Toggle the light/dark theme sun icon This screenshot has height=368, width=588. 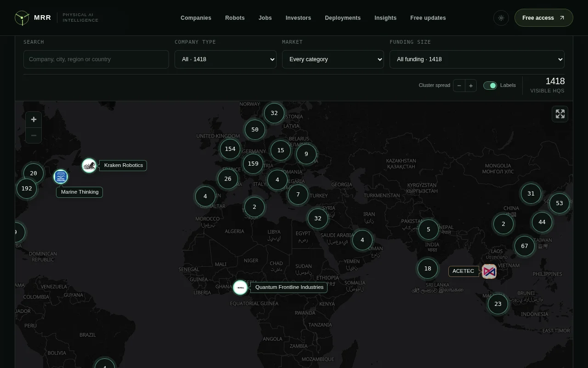coord(501,18)
